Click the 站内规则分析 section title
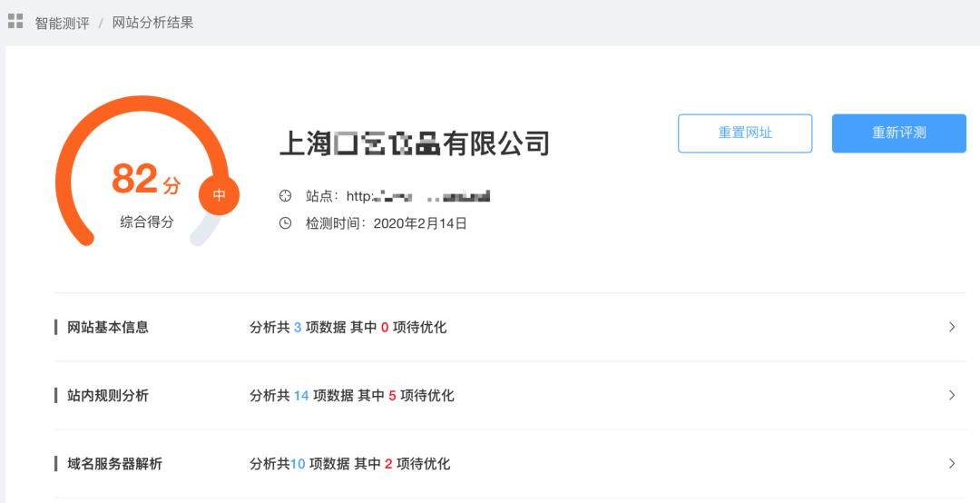The image size is (980, 503). pos(108,395)
